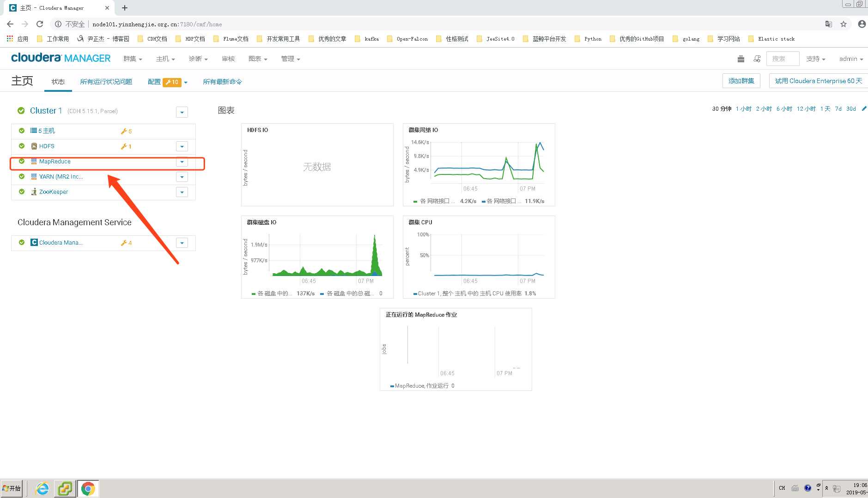
Task: Click the browser address bar URL
Action: 157,24
